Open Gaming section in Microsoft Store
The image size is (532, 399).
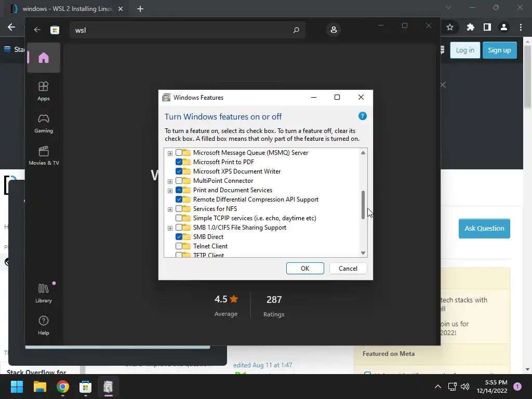click(44, 123)
